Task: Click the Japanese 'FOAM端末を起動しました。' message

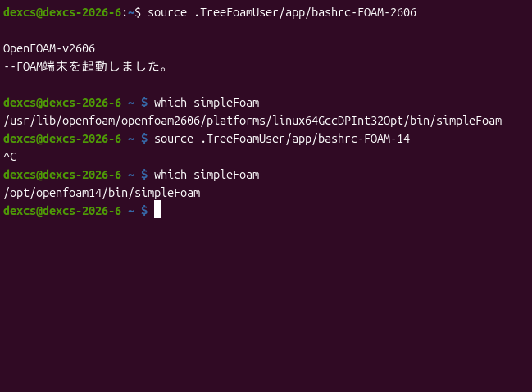Action: pos(92,66)
